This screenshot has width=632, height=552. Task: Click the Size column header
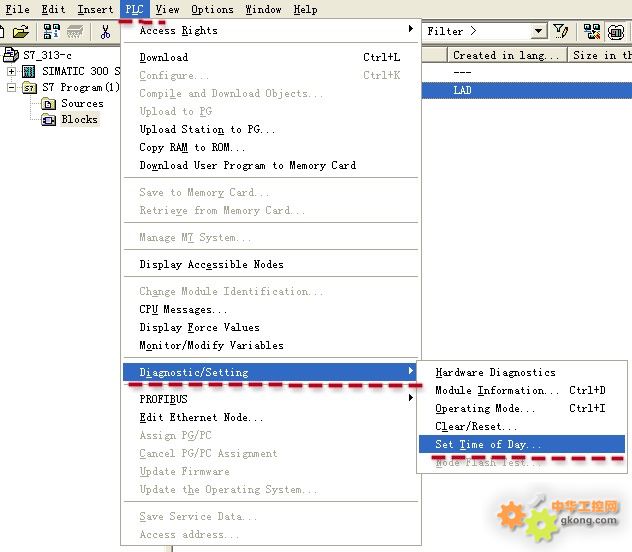(600, 55)
